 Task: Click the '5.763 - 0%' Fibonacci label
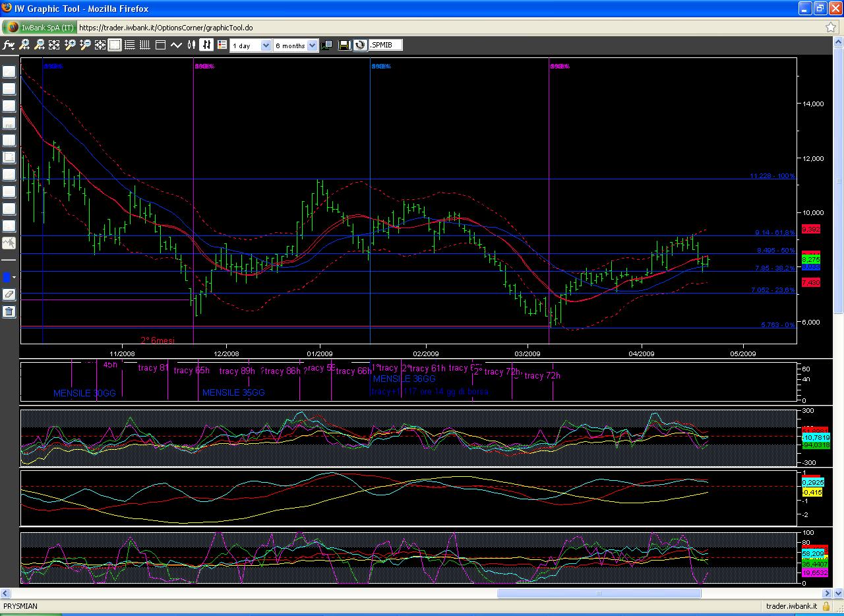pyautogui.click(x=778, y=325)
